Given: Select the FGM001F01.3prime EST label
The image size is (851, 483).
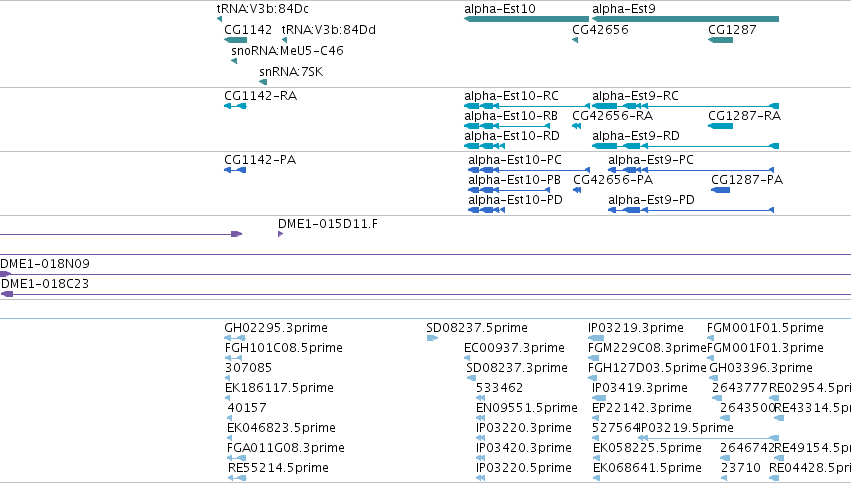Looking at the screenshot, I should [x=765, y=348].
